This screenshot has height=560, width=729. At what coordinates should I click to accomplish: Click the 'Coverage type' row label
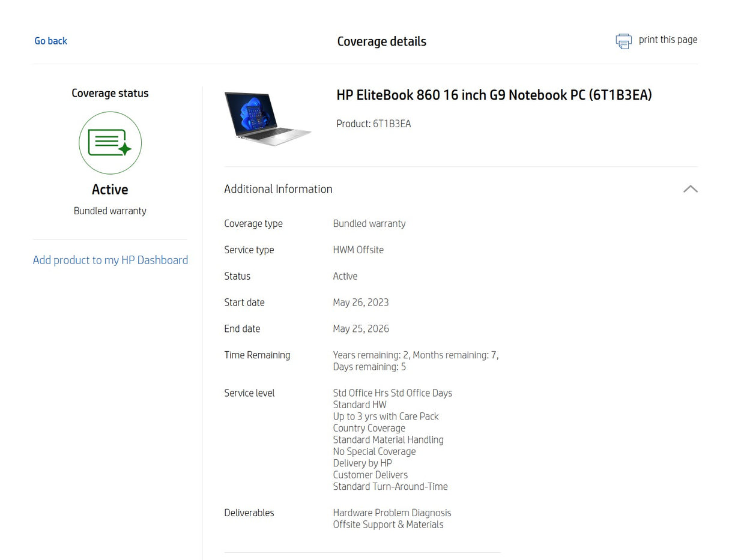tap(253, 223)
